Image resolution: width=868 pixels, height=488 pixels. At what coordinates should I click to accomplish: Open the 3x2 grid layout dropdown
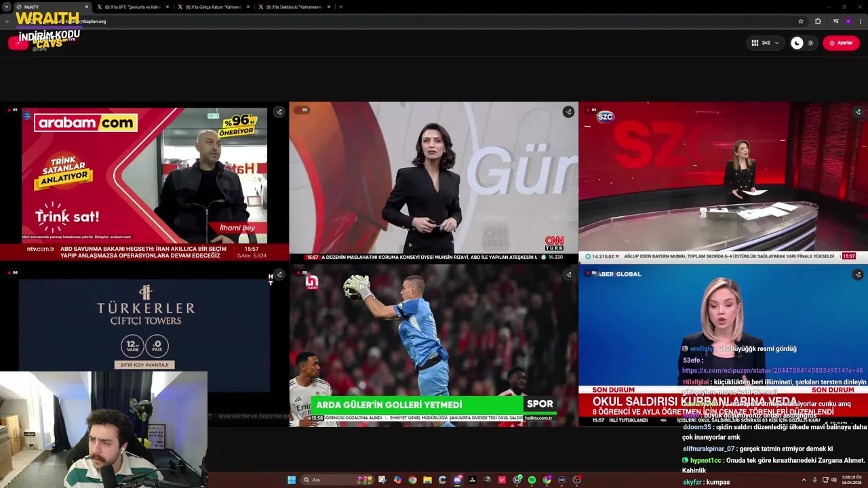click(765, 43)
